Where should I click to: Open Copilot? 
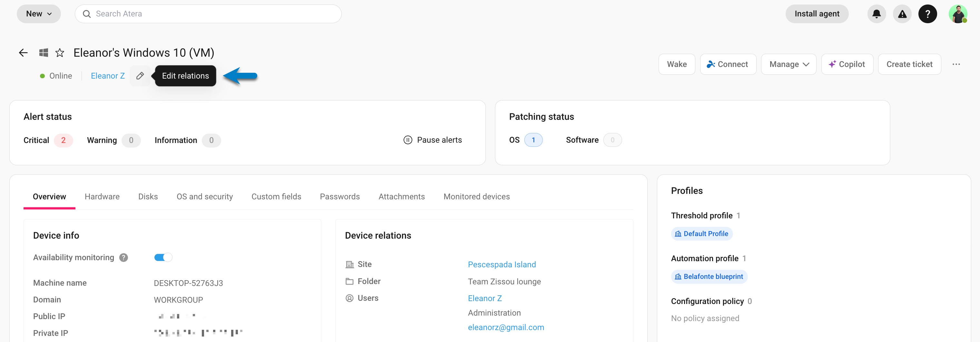pos(847,64)
